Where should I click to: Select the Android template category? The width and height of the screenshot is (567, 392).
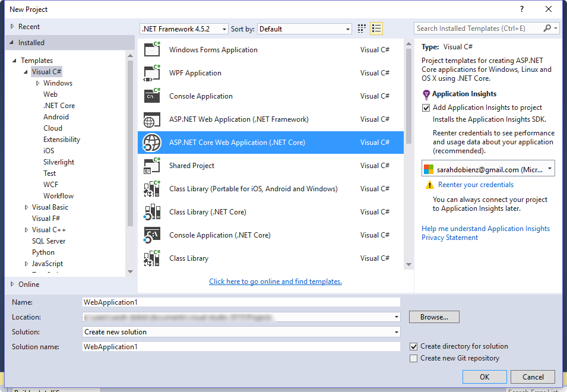coord(56,117)
